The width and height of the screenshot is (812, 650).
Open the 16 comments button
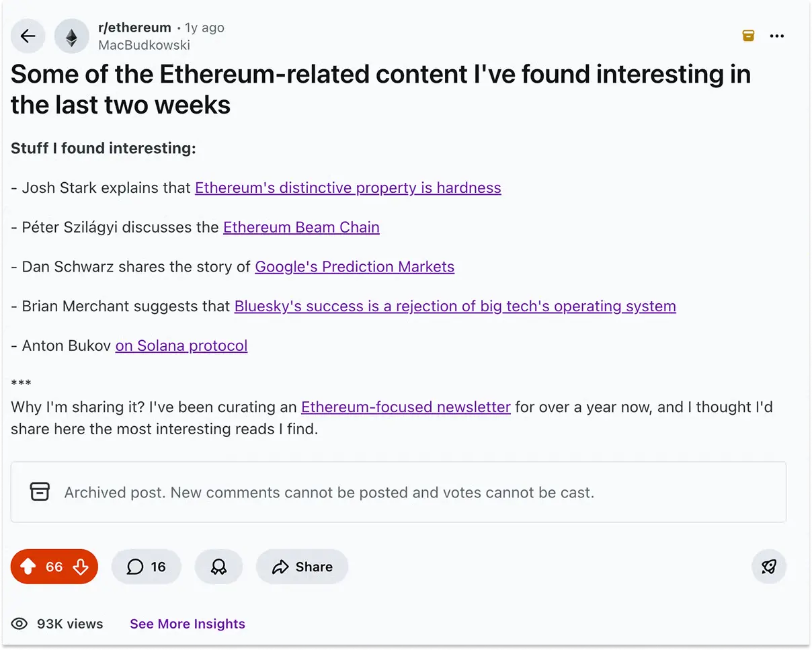point(147,567)
